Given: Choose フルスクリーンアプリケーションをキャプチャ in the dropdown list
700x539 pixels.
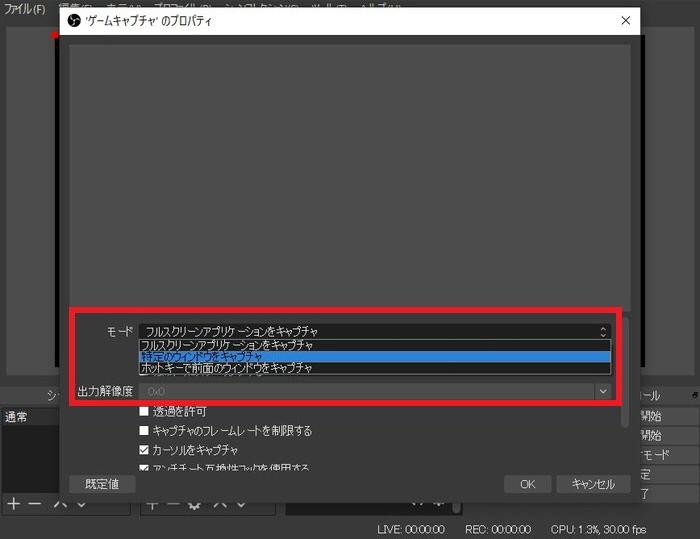Looking at the screenshot, I should click(x=374, y=345).
